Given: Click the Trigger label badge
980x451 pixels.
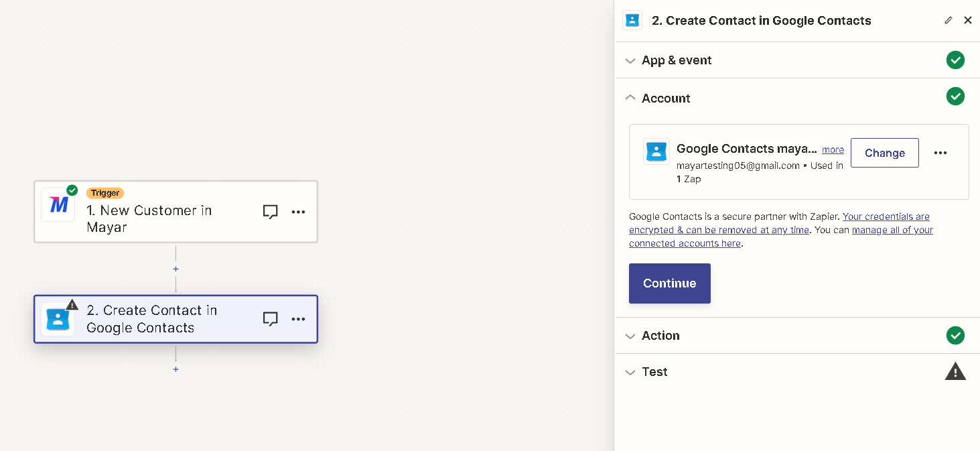Looking at the screenshot, I should pos(105,193).
